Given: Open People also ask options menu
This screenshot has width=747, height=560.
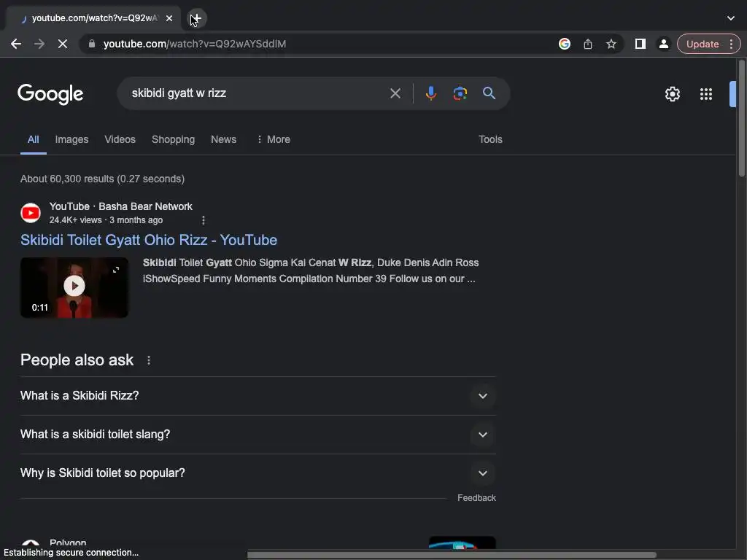Looking at the screenshot, I should pos(149,360).
